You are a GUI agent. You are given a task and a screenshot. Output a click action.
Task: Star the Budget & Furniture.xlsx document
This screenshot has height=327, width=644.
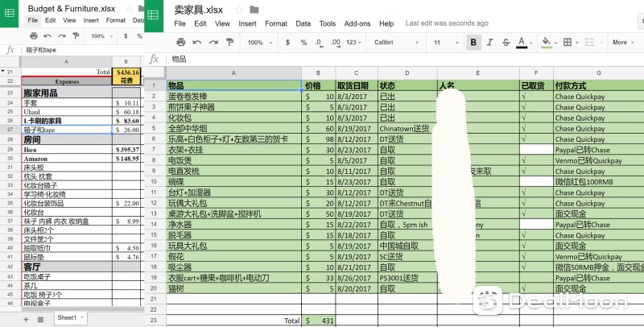pos(129,9)
